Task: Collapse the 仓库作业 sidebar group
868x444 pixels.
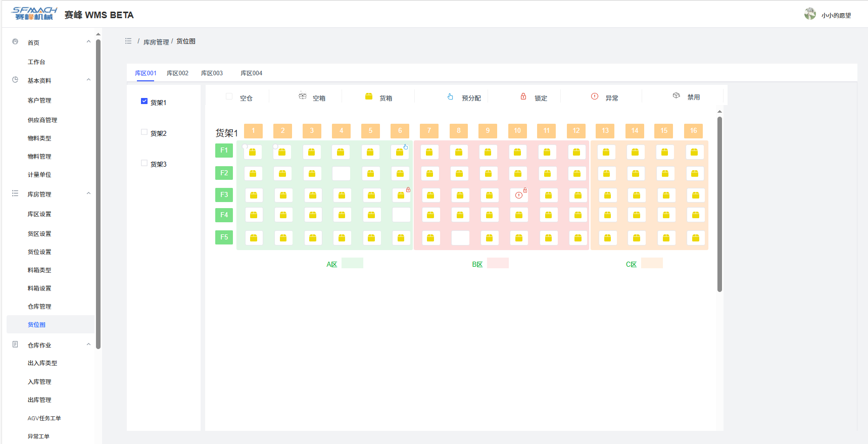Action: [88, 344]
